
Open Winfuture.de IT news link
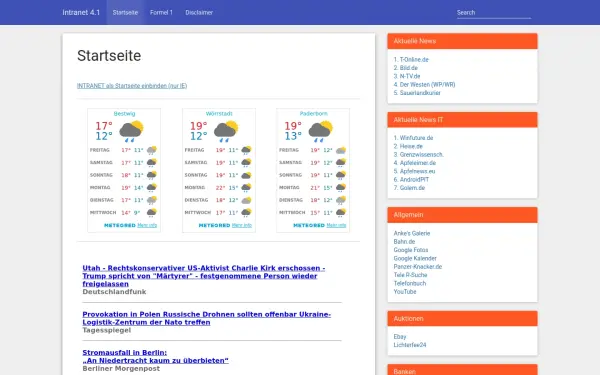[x=416, y=138]
